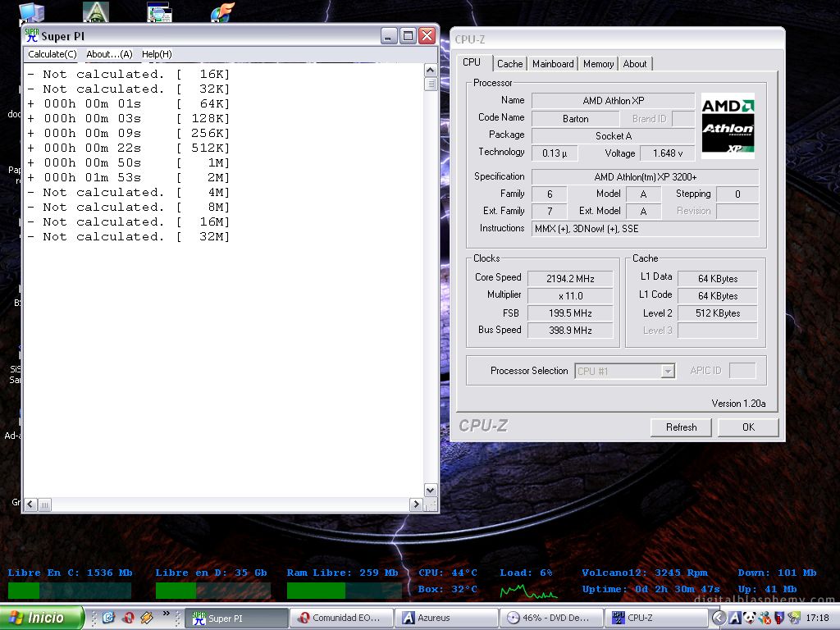The image size is (840, 630).
Task: Click the OK button in CPU-Z
Action: click(x=748, y=427)
